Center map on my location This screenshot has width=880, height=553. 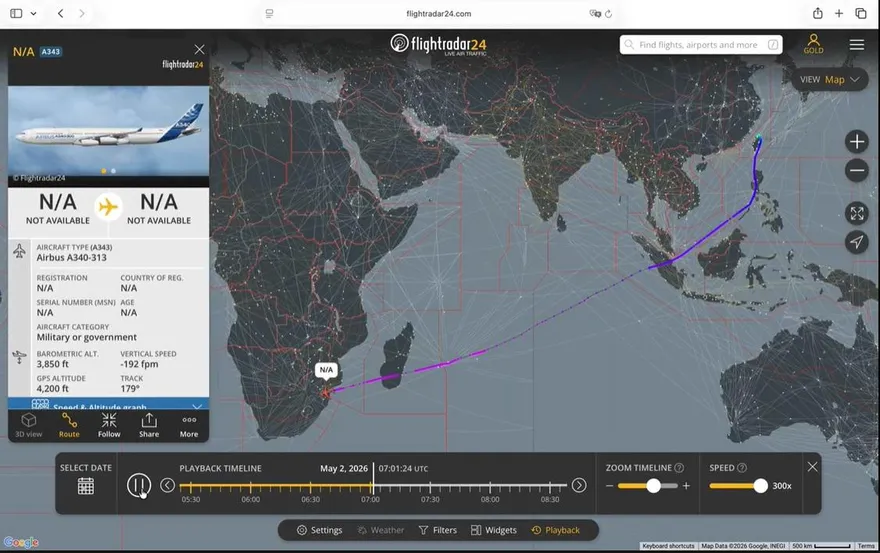pos(856,242)
